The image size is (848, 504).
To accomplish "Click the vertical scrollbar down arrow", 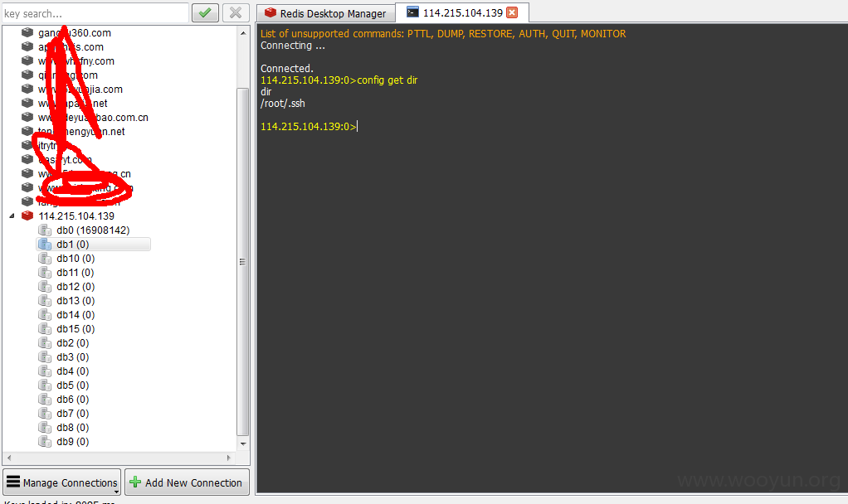I will click(243, 444).
